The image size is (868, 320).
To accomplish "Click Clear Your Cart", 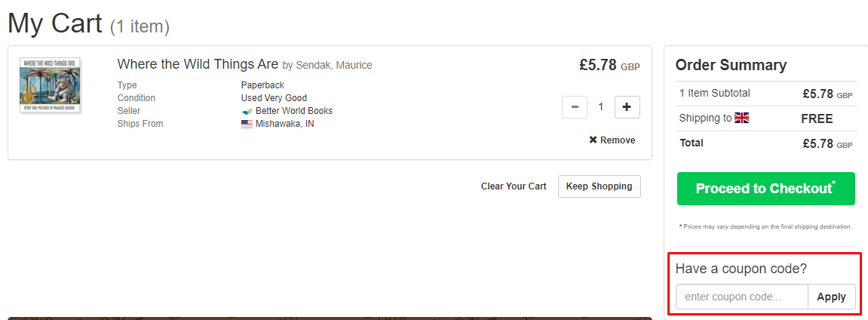I will click(x=514, y=186).
